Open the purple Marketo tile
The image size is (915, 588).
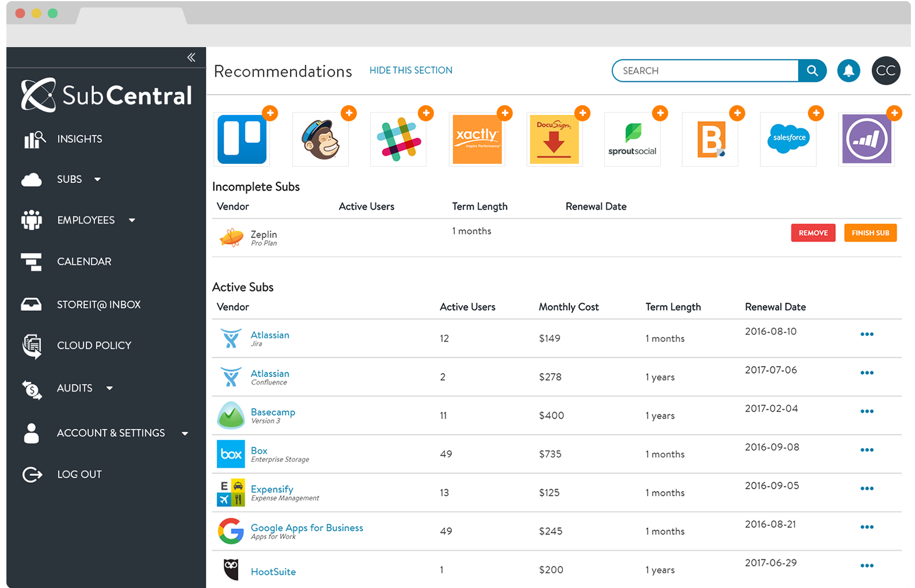(867, 139)
